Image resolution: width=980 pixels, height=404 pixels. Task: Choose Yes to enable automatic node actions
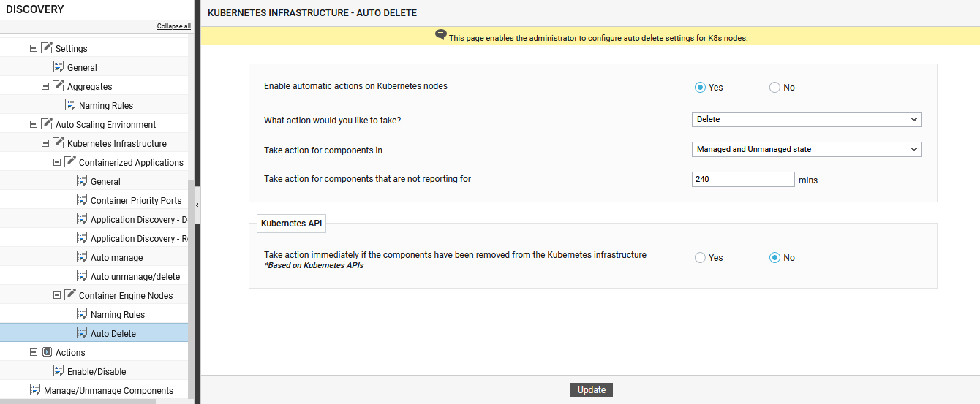point(700,88)
